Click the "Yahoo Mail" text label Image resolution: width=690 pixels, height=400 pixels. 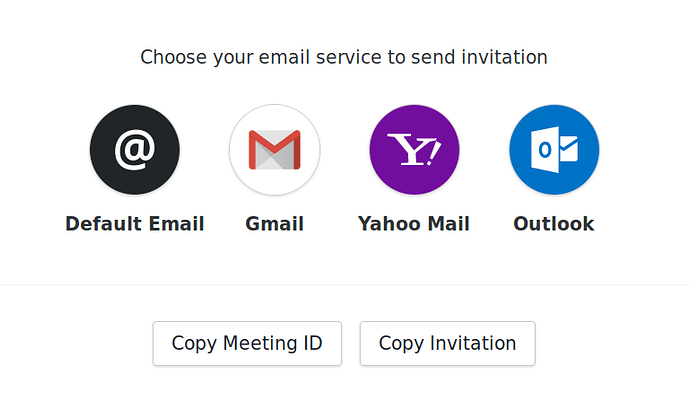point(414,224)
